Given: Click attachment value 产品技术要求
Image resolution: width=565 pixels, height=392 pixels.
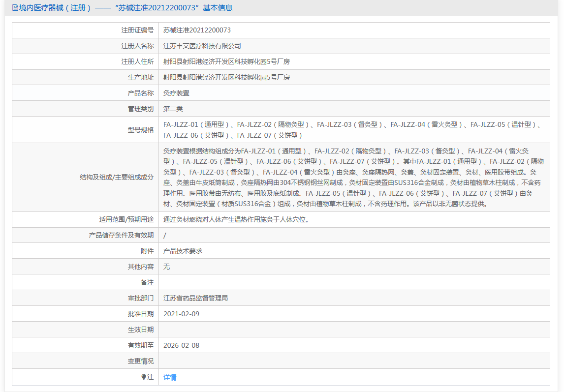Looking at the screenshot, I should [183, 251].
